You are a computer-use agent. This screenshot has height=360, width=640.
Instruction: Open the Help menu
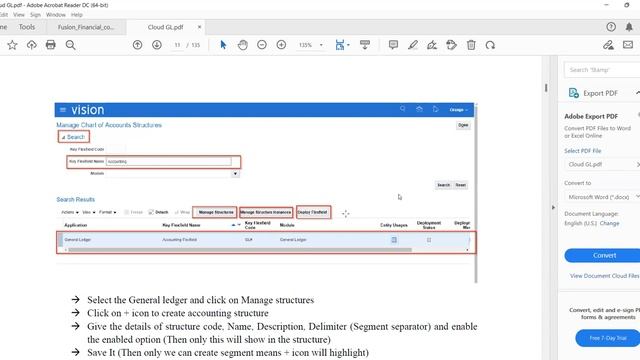pyautogui.click(x=77, y=15)
